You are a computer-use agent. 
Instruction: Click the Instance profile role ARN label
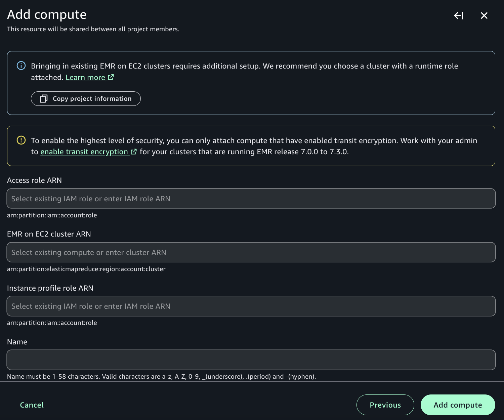[x=50, y=288]
